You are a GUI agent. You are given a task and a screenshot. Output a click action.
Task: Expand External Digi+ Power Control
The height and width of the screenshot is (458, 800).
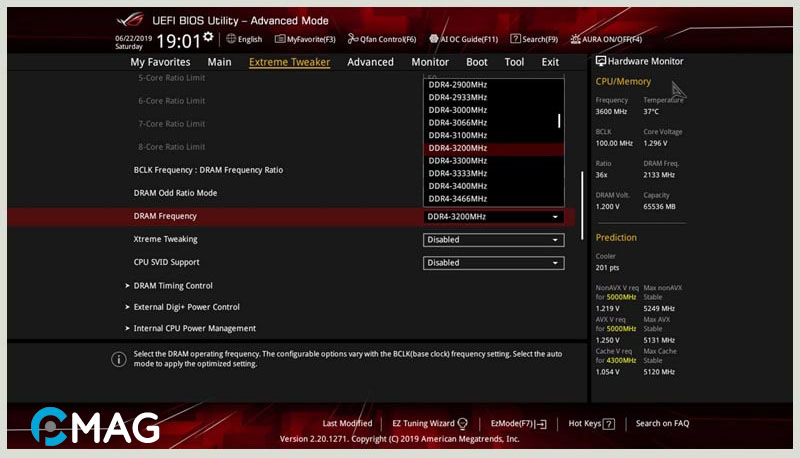click(182, 307)
